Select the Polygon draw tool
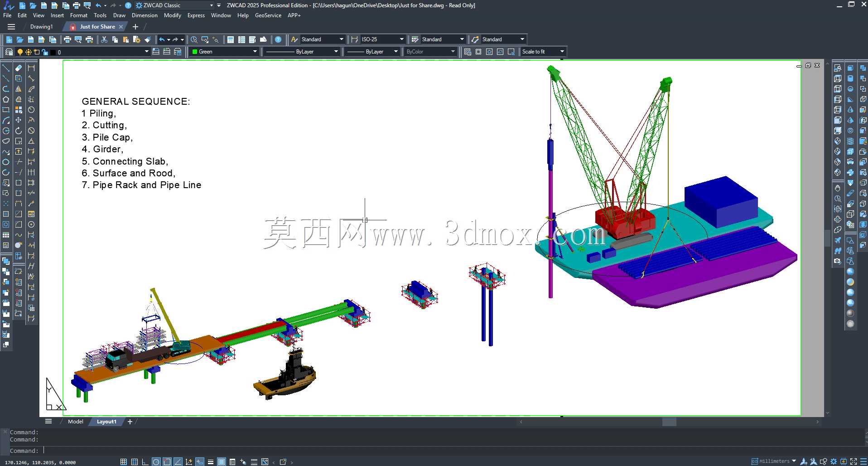 (6, 99)
